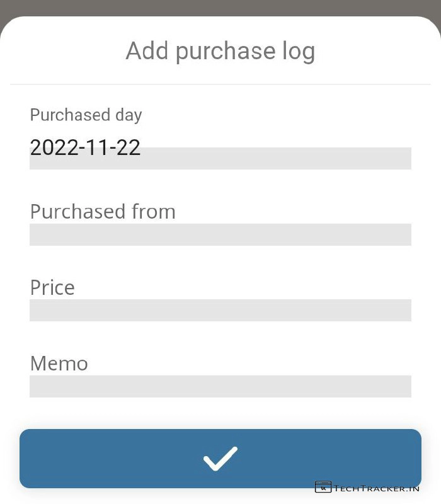
Task: Focus the Memo input field
Action: pyautogui.click(x=220, y=386)
